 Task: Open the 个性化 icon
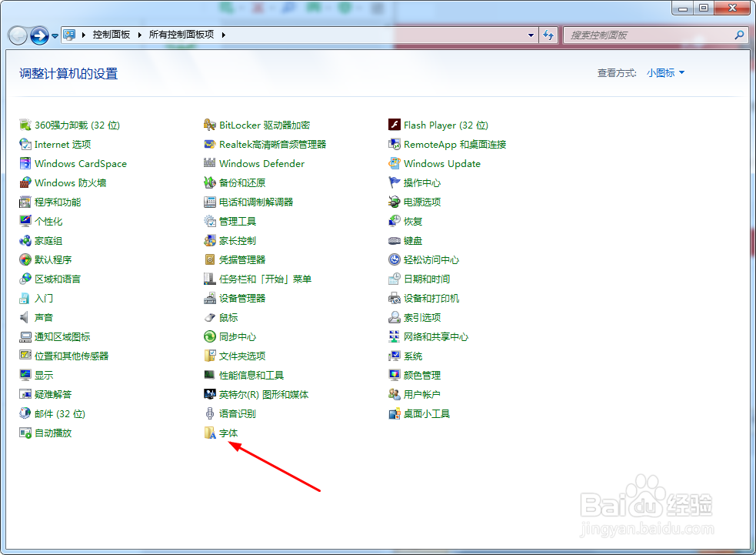click(25, 221)
